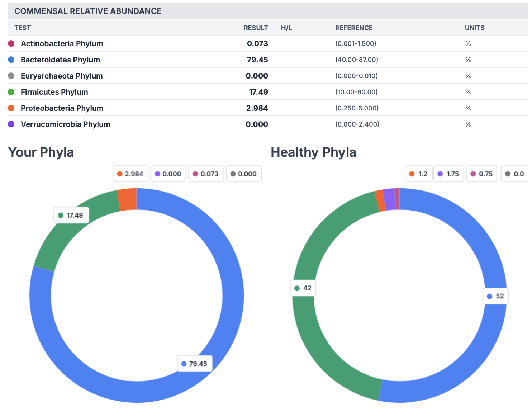Click the 79.45 label on Your Phyla chart
This screenshot has height=416, width=532.
pos(195,364)
